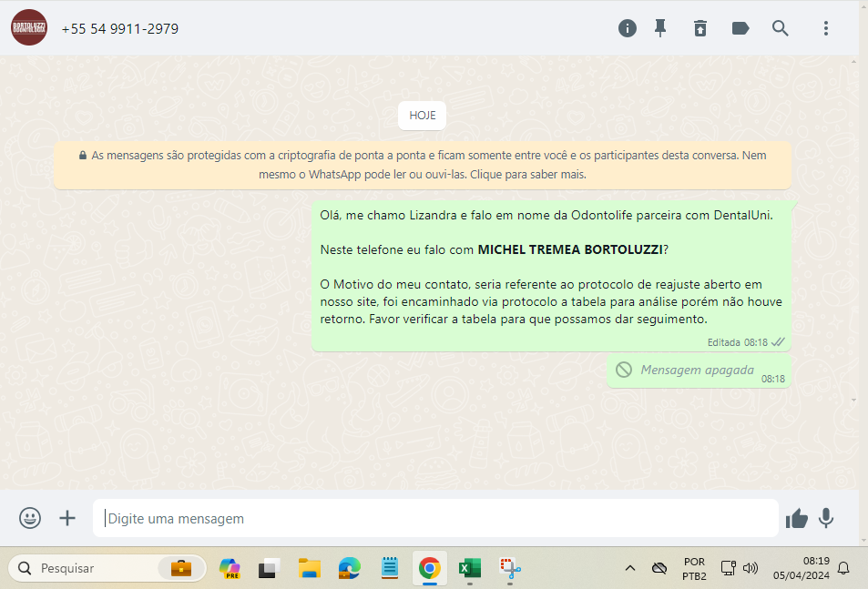This screenshot has height=589, width=868.
Task: Send a thumbs up reaction
Action: coord(797,518)
